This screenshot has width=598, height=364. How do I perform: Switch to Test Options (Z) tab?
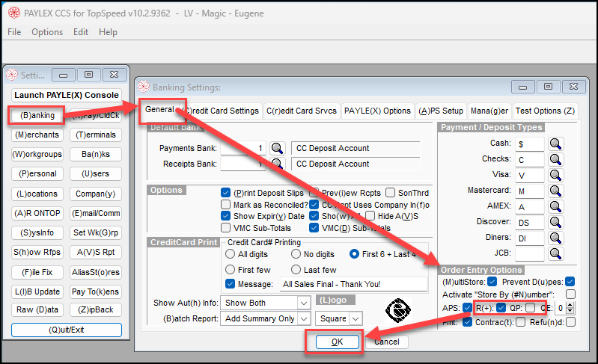(545, 111)
